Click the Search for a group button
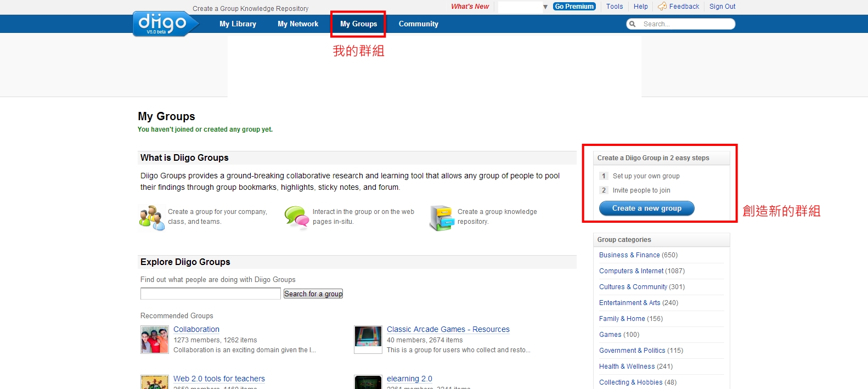Image resolution: width=868 pixels, height=389 pixels. pyautogui.click(x=313, y=294)
